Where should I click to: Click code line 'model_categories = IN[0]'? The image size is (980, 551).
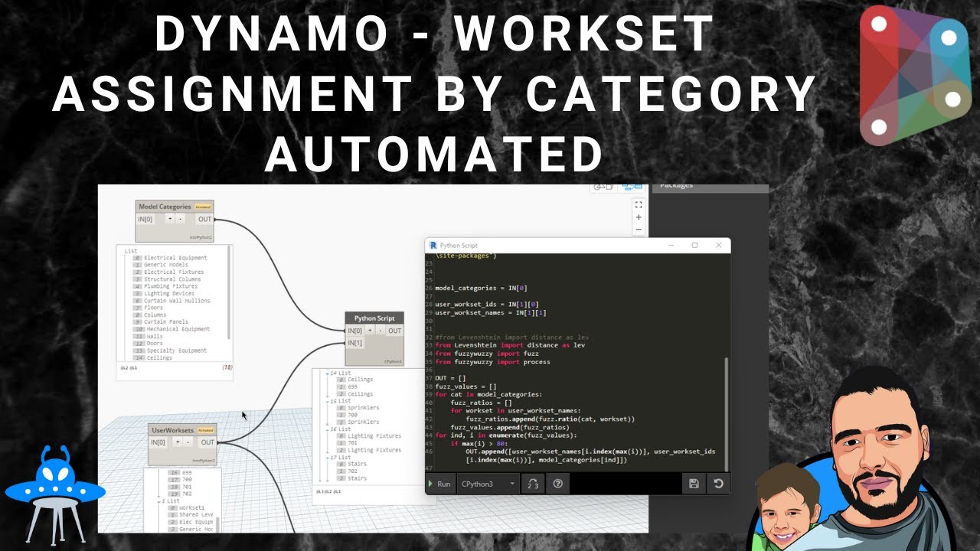(x=481, y=288)
